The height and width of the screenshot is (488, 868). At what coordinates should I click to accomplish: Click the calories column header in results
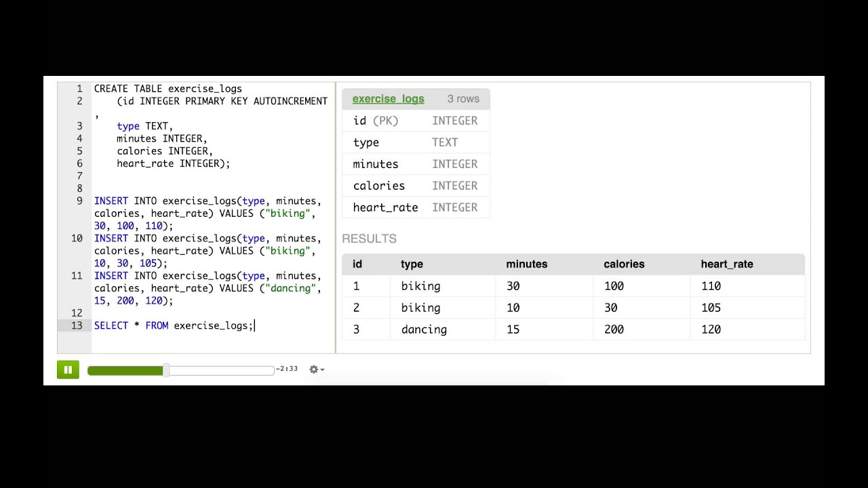tap(624, 264)
